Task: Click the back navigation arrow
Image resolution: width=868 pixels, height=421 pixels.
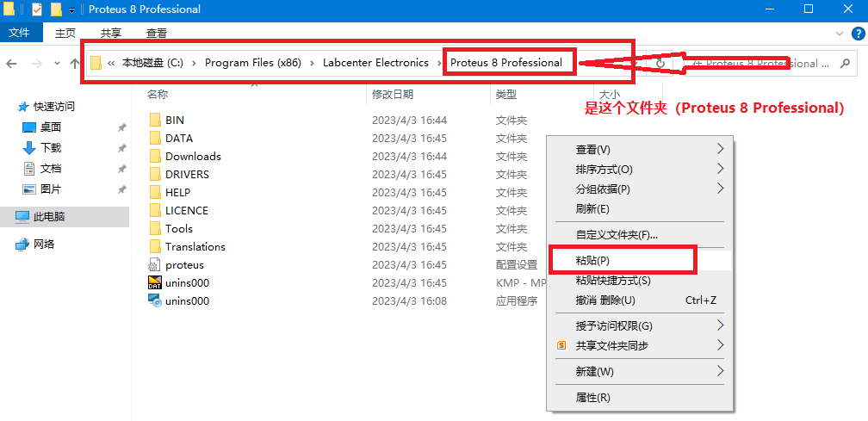Action: coord(11,64)
